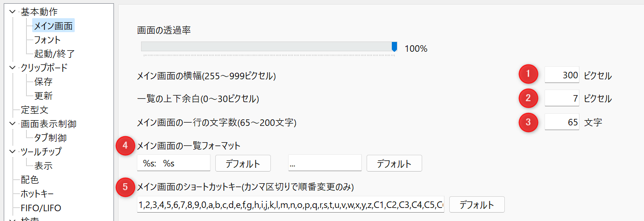Collapse the 基本動作 tree node
Image resolution: width=644 pixels, height=221 pixels.
[13, 12]
